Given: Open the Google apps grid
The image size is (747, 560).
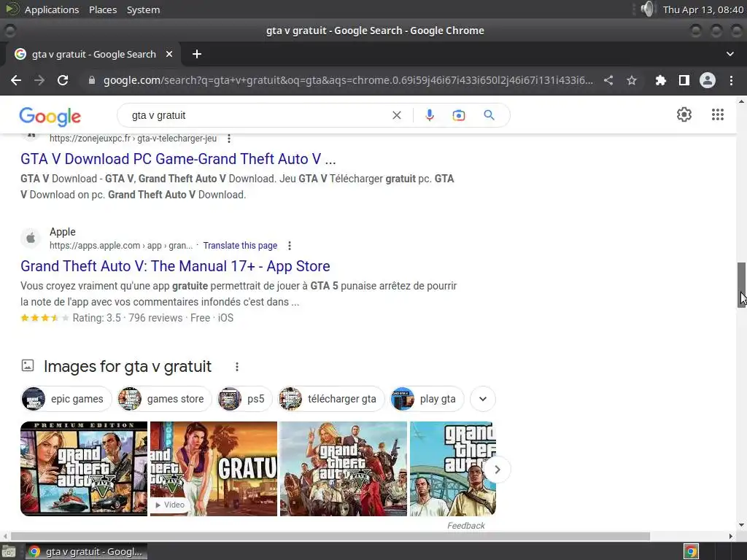Looking at the screenshot, I should pyautogui.click(x=718, y=114).
